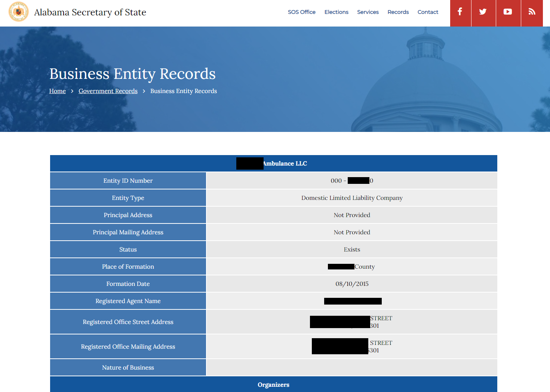This screenshot has width=550, height=392.
Task: Select the formation date 08/10/2015 value
Action: coord(352,284)
